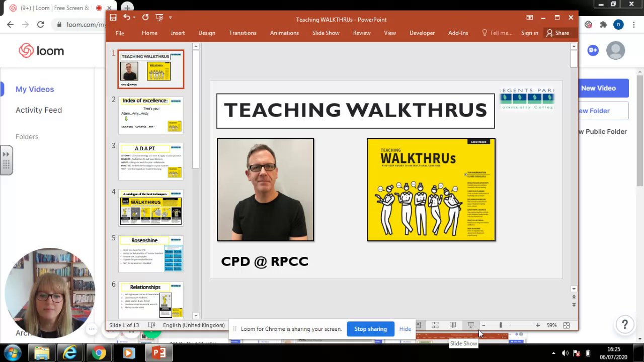Image resolution: width=644 pixels, height=362 pixels.
Task: Switch to Reading View icon
Action: click(453, 325)
